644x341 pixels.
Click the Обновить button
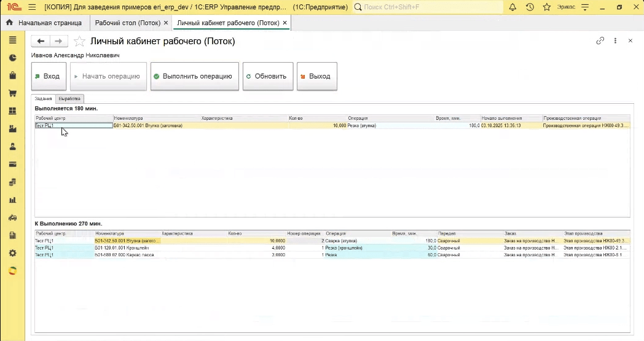(x=268, y=76)
